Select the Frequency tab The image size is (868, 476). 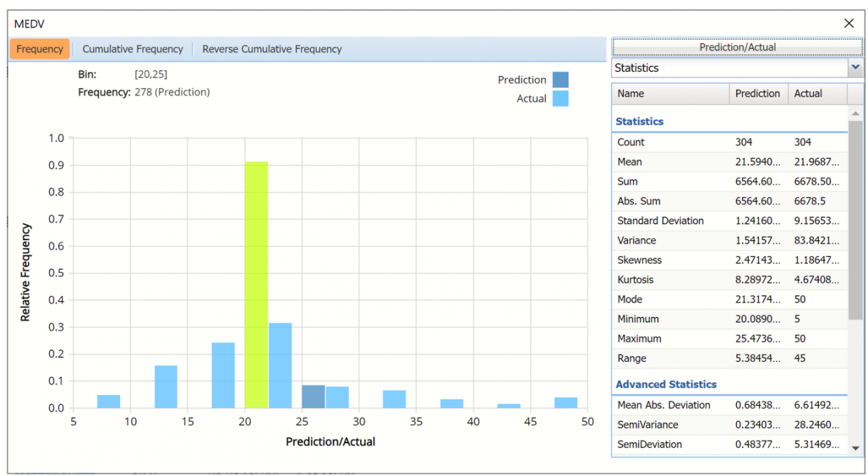40,49
